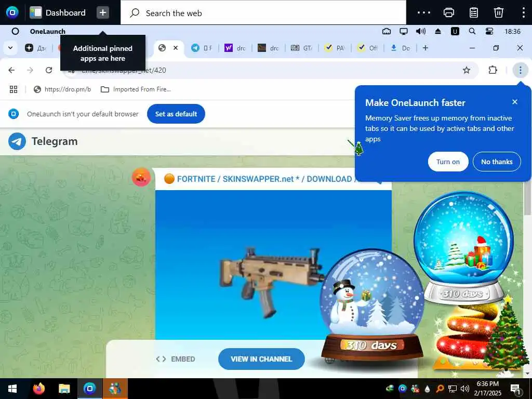Open the extensions puzzle icon

click(x=493, y=70)
